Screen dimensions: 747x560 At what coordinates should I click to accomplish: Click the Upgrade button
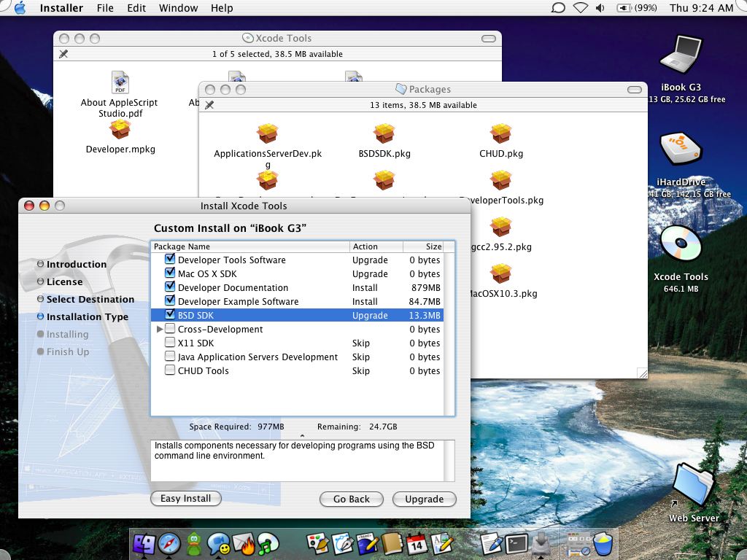425,499
